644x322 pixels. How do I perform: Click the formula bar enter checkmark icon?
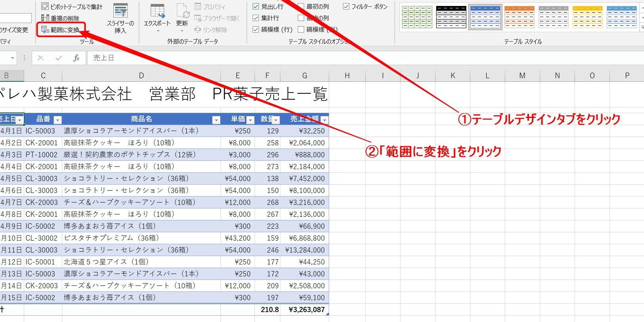[59, 58]
